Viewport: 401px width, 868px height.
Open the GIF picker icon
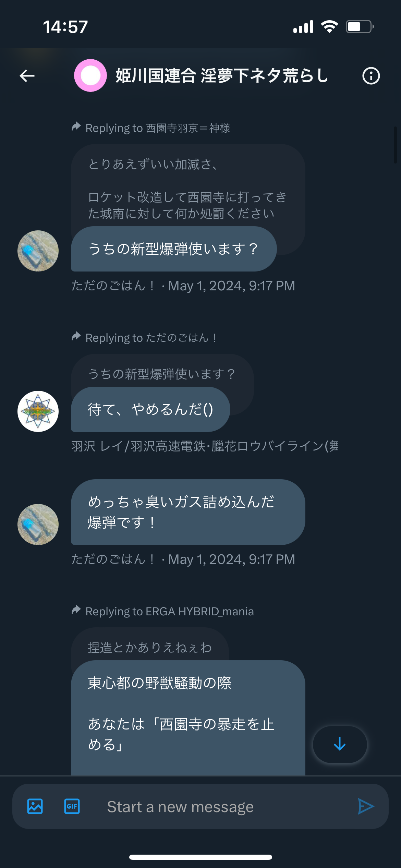[x=72, y=806]
